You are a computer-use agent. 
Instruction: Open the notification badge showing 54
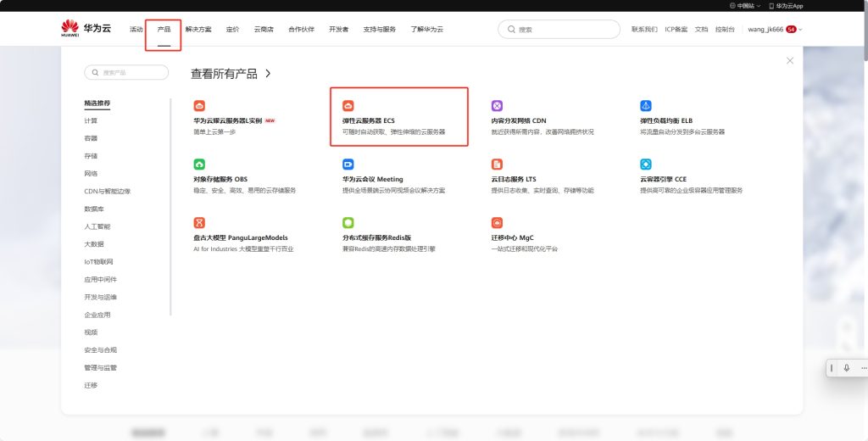pyautogui.click(x=791, y=30)
